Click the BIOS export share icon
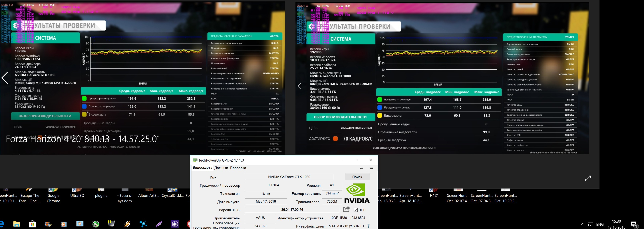The height and width of the screenshot is (229, 644). point(346,210)
